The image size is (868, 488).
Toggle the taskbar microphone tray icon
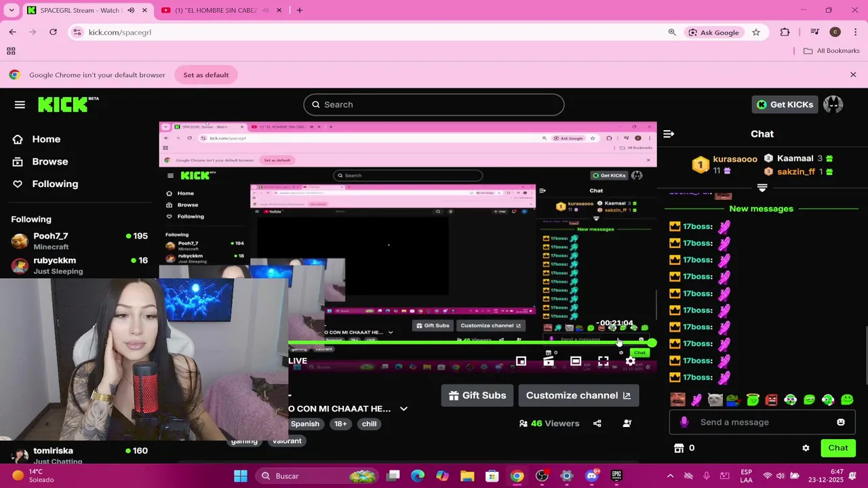(707, 476)
